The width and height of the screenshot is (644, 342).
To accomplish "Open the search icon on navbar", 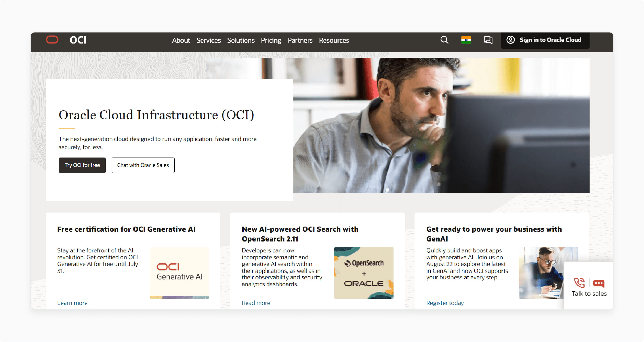I will tap(445, 40).
